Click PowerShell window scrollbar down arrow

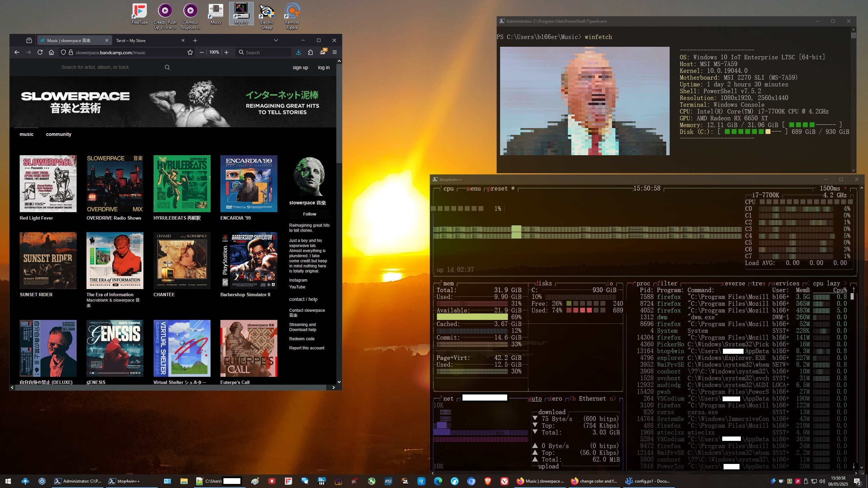click(x=853, y=170)
